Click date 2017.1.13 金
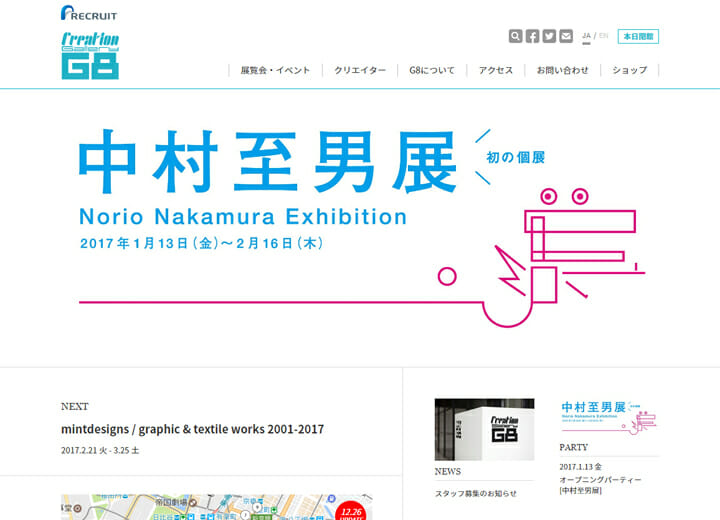720x520 pixels. click(580, 467)
